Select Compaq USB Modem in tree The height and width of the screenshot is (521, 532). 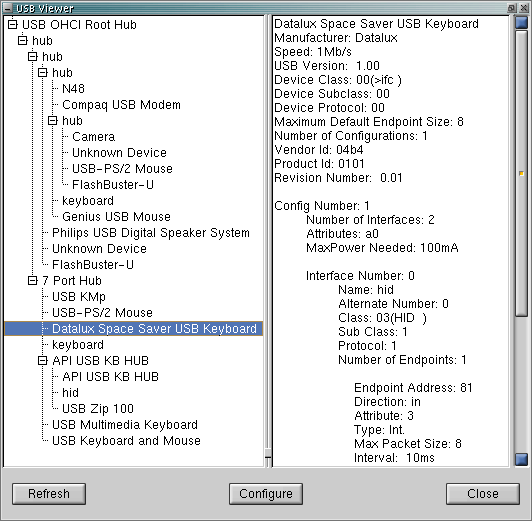(121, 105)
